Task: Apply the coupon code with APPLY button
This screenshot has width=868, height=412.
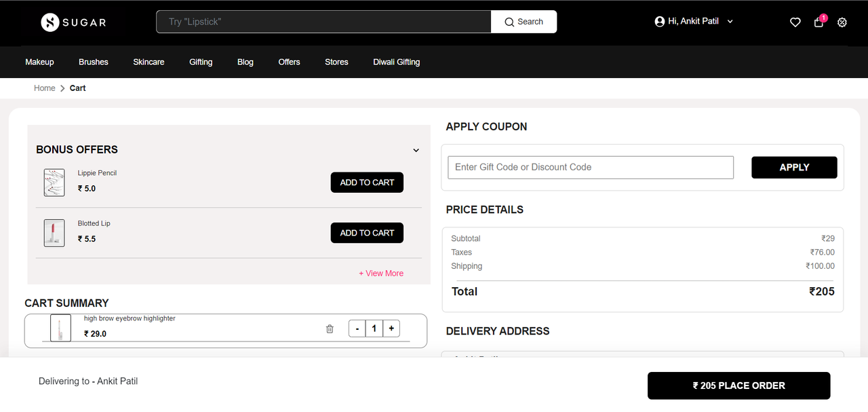Action: [794, 168]
